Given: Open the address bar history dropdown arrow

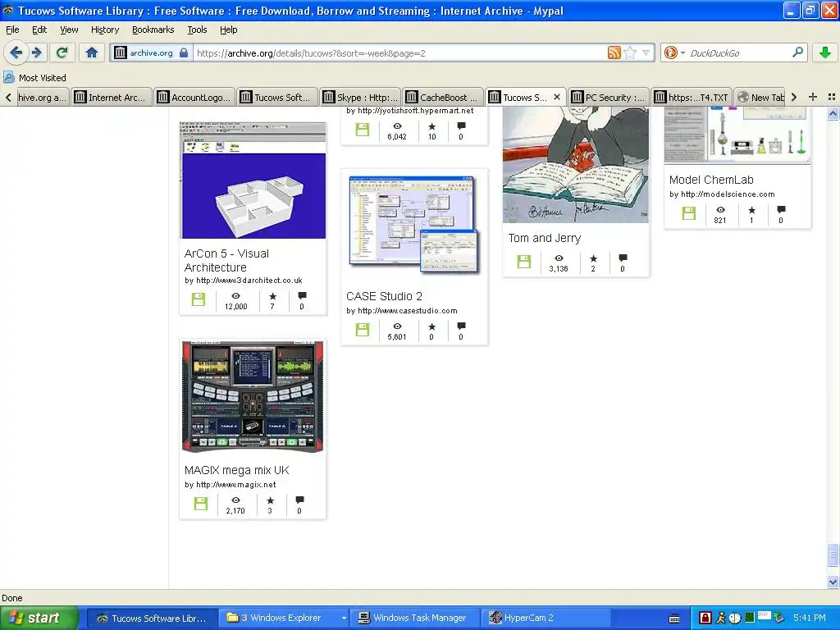Looking at the screenshot, I should tap(646, 52).
